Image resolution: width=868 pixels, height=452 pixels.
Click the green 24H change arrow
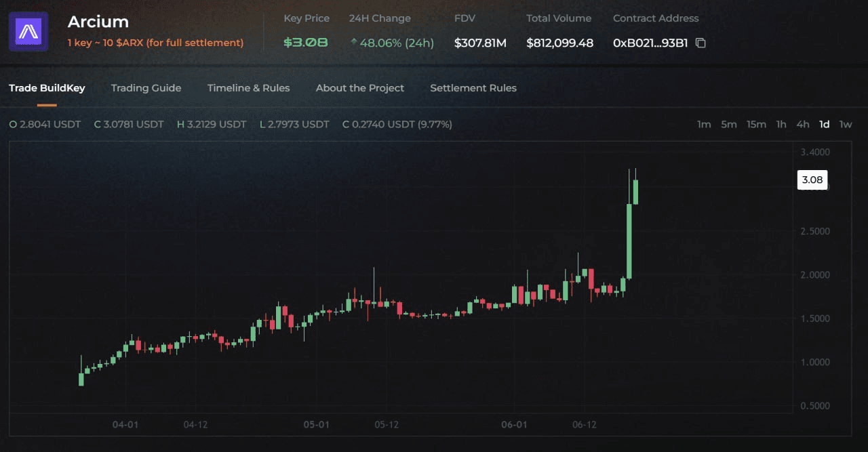tap(353, 42)
